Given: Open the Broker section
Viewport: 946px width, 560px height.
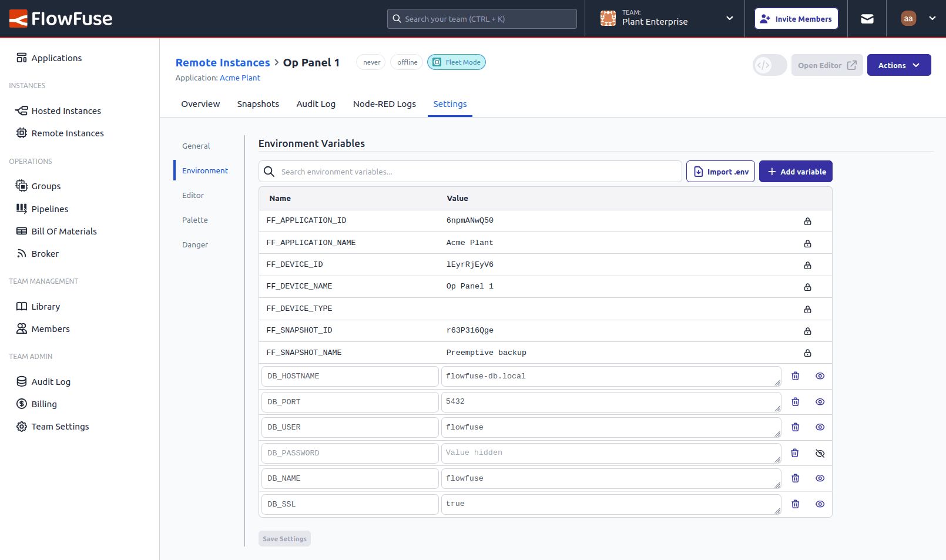Looking at the screenshot, I should pos(45,253).
